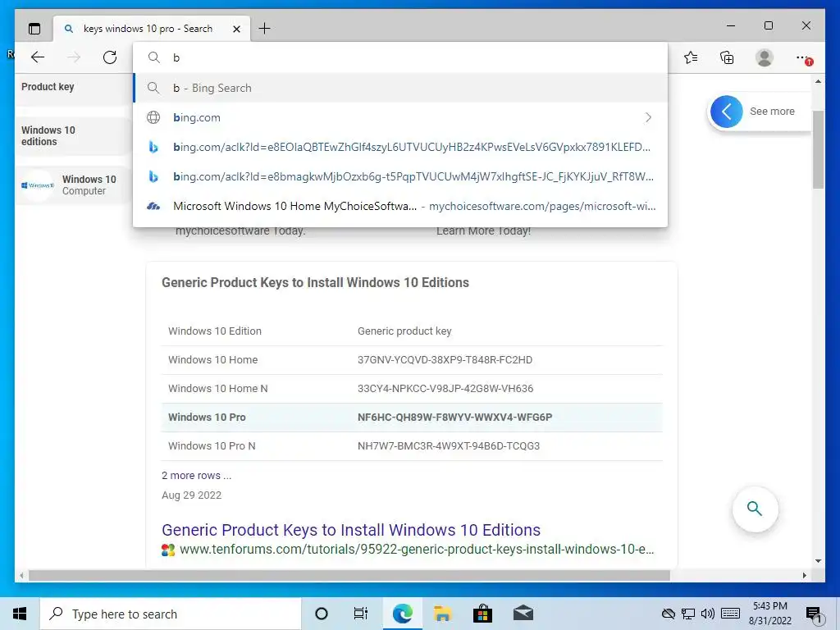Click the www.tenforums.com URL link
Viewport: 840px width, 630px height.
(x=417, y=549)
